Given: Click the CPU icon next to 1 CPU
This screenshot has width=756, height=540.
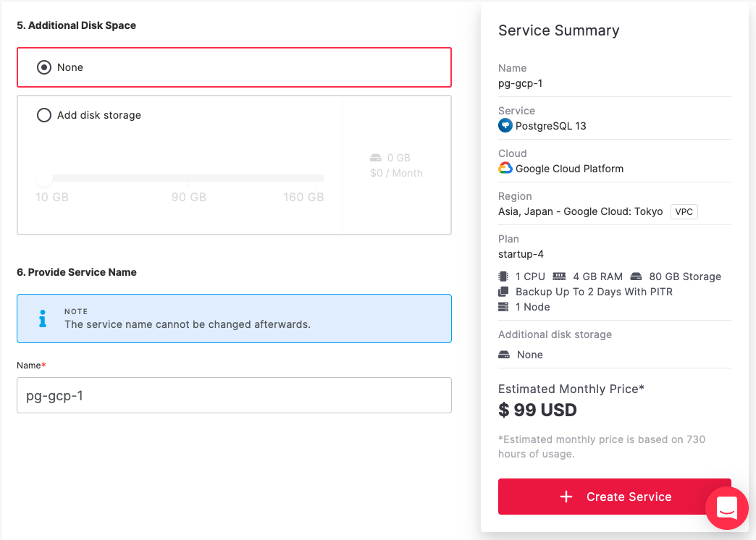Looking at the screenshot, I should (x=504, y=277).
